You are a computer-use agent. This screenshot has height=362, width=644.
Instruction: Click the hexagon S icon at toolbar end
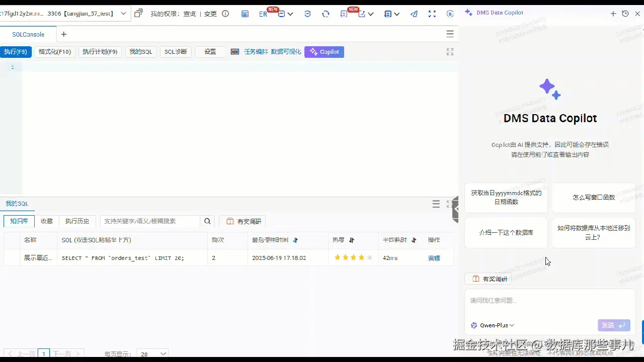pos(450,14)
